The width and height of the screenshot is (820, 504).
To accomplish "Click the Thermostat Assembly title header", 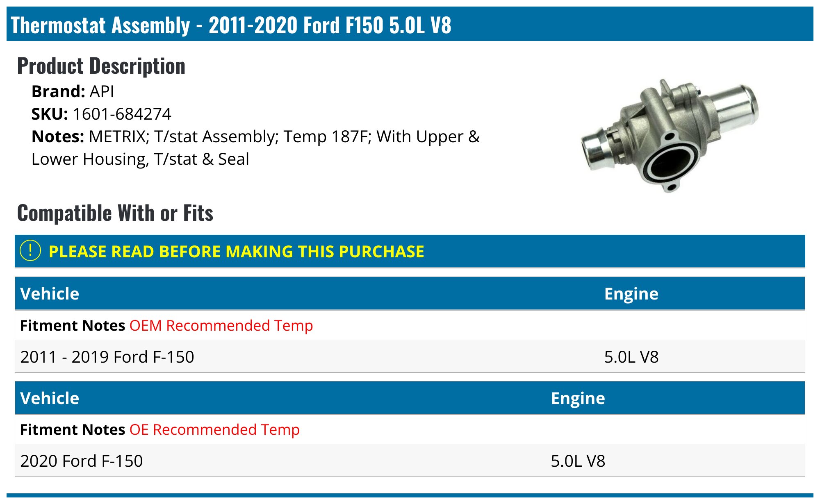I will [x=231, y=25].
